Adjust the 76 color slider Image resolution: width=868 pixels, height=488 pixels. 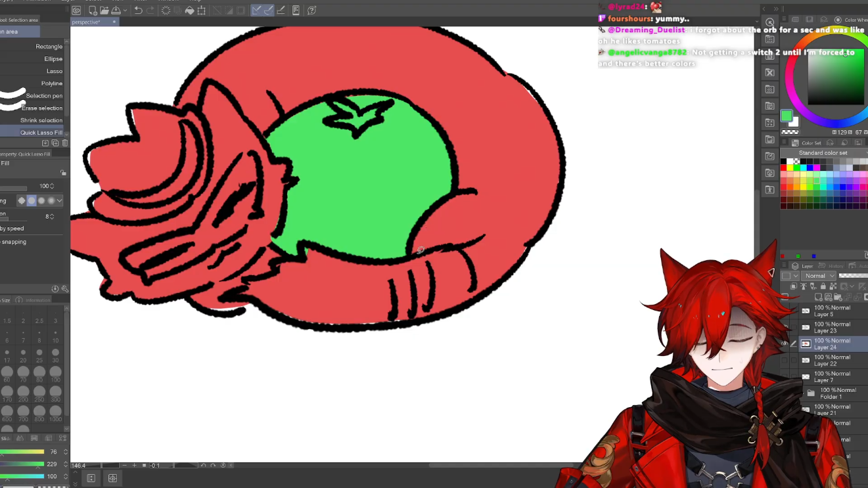click(22, 452)
